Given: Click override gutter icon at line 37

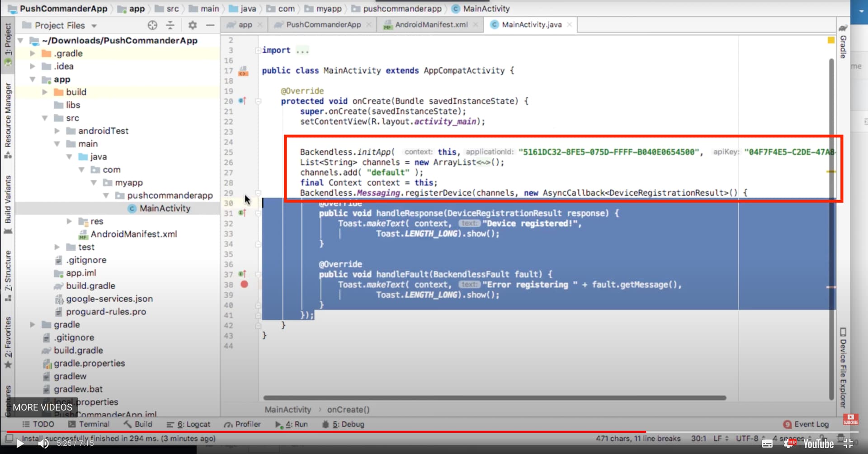Looking at the screenshot, I should 242,274.
